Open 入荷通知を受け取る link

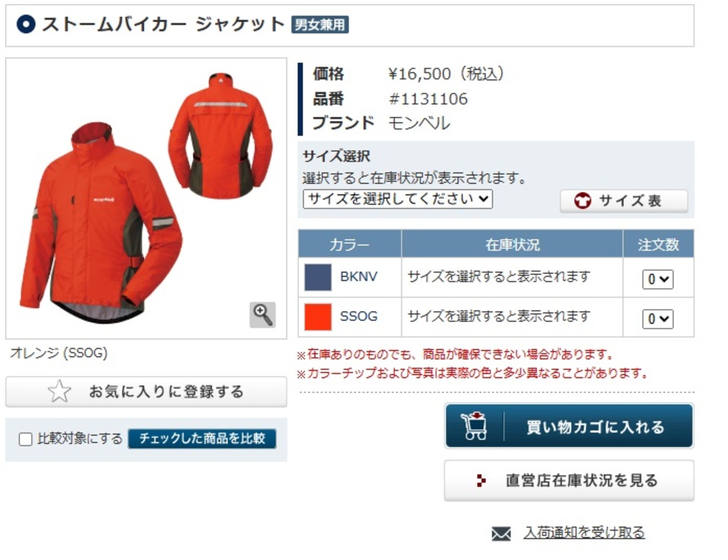pos(584,533)
